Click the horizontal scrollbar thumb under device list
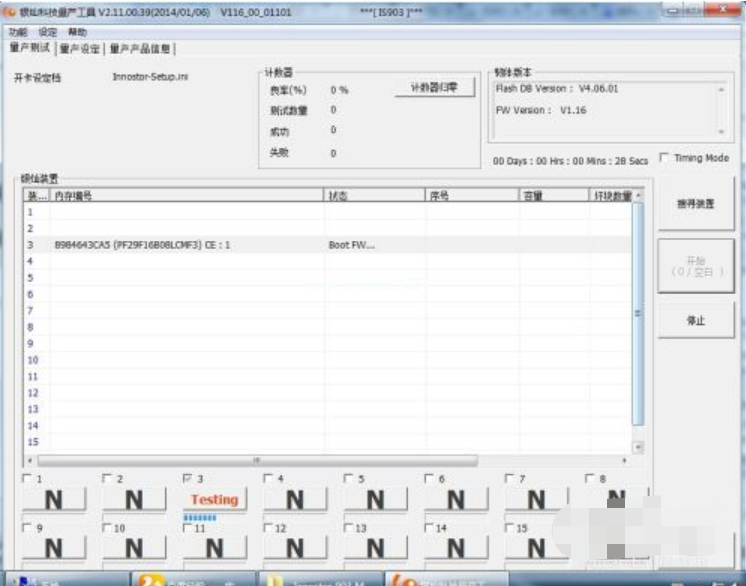This screenshot has height=586, width=746. [x=255, y=460]
